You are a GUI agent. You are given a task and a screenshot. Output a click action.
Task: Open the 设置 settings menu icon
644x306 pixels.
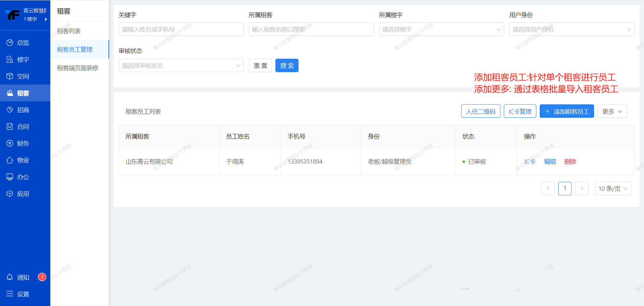click(x=10, y=294)
